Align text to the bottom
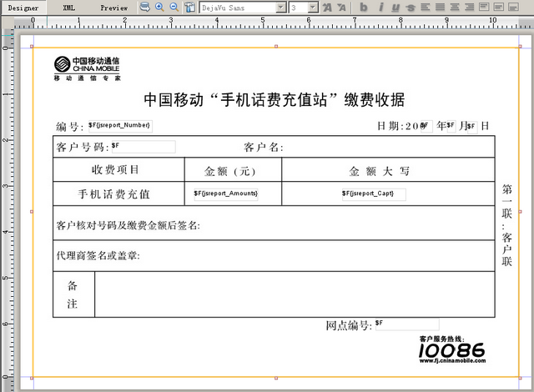Screen dimensions: 534x392 click(x=514, y=7)
